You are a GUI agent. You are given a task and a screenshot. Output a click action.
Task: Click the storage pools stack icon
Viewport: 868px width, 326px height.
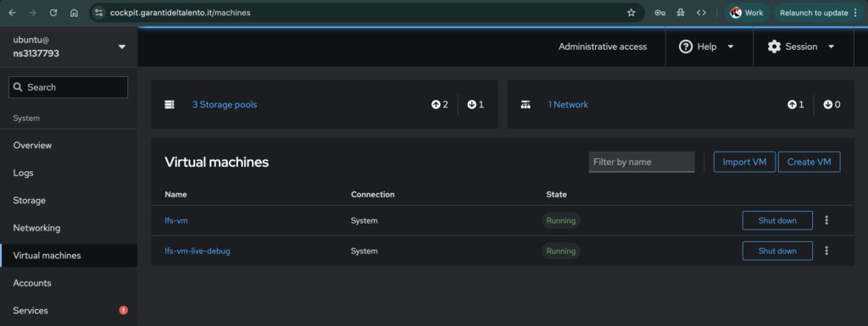point(170,104)
